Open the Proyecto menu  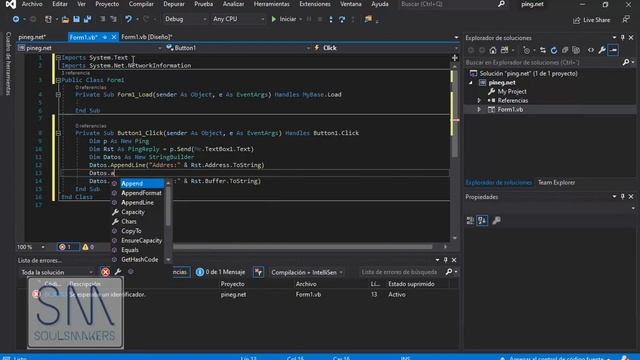pyautogui.click(x=107, y=4)
